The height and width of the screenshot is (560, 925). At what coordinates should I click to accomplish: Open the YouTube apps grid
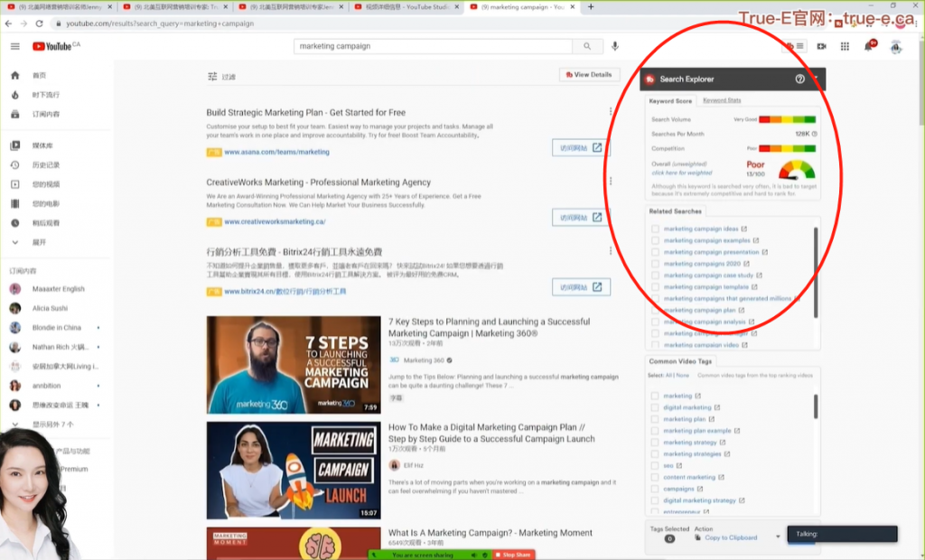click(845, 46)
